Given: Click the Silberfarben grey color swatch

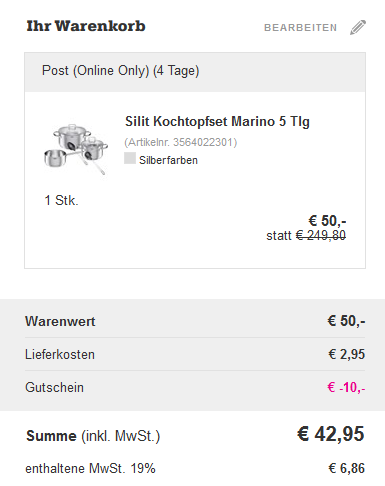Looking at the screenshot, I should [130, 158].
